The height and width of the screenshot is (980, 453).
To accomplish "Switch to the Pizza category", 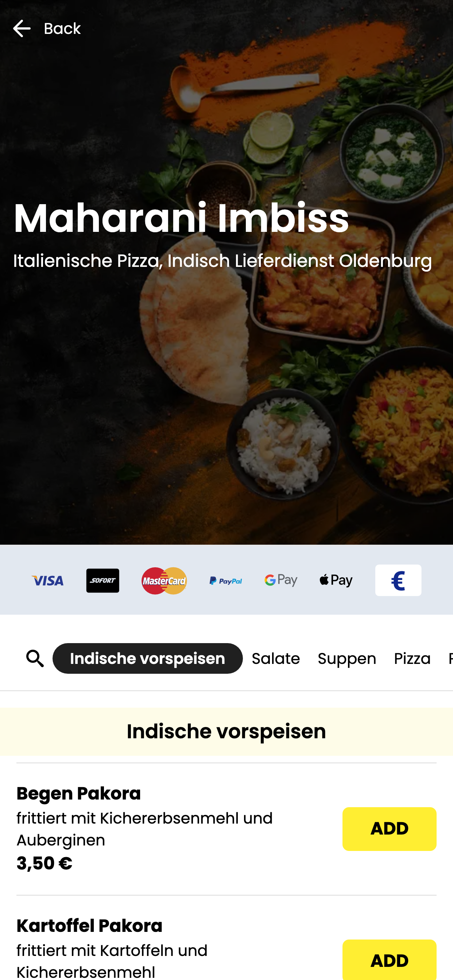I will tap(412, 658).
